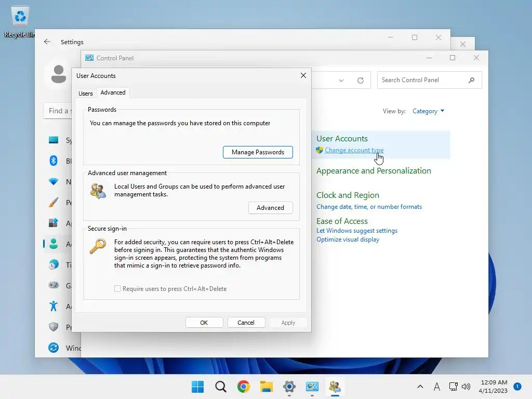
Task: Show hidden system tray icons
Action: pyautogui.click(x=420, y=387)
